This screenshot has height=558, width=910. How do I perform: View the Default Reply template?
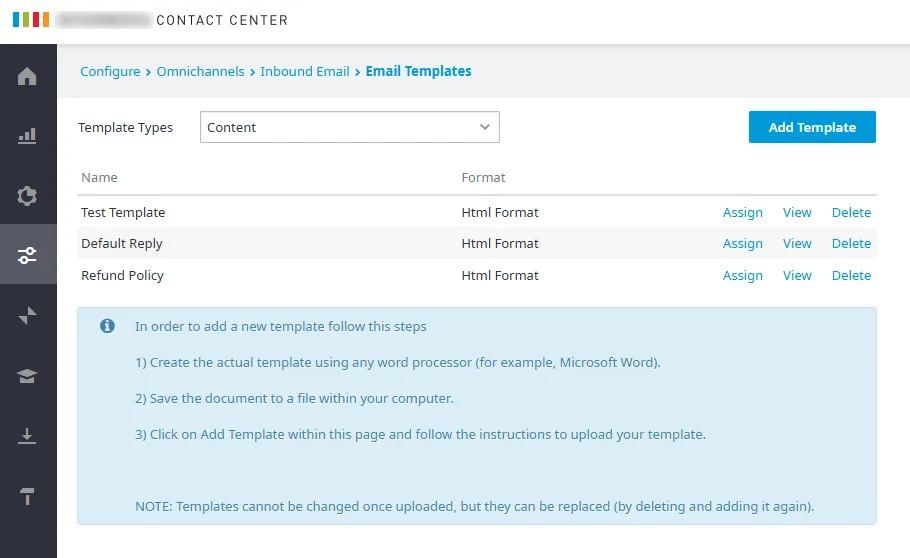click(797, 244)
